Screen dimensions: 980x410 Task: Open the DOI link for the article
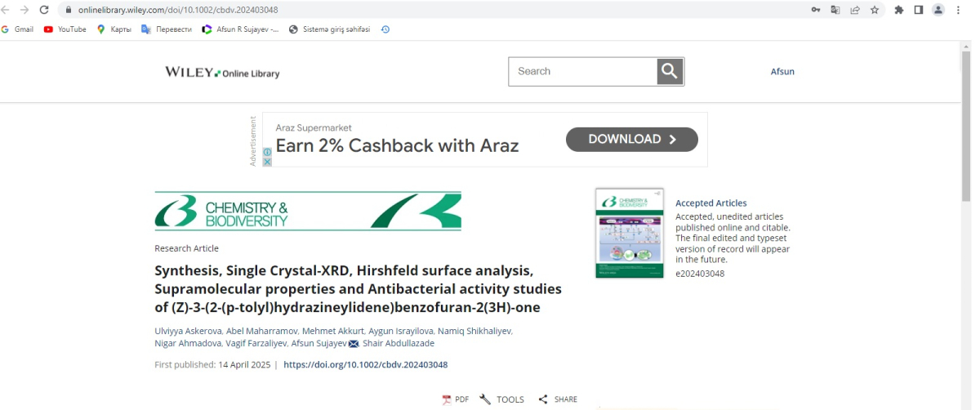coord(365,365)
